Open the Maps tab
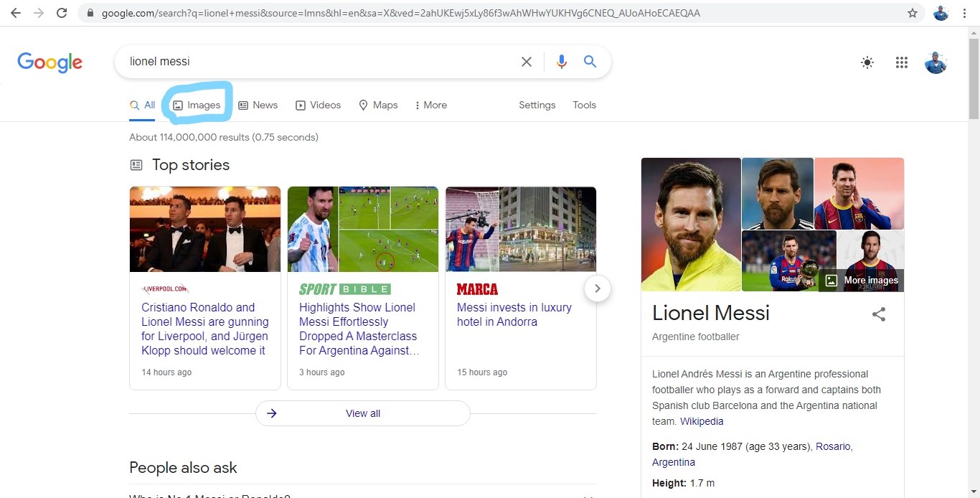 [x=378, y=105]
